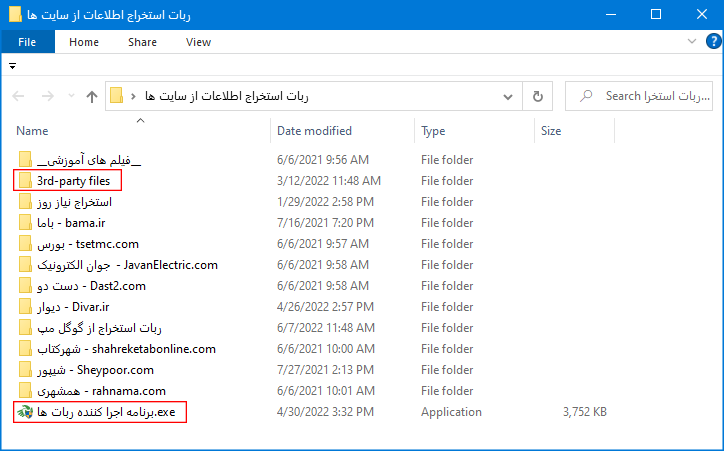This screenshot has width=724, height=451.
Task: Expand the ribbon with the chevron
Action: pos(693,42)
